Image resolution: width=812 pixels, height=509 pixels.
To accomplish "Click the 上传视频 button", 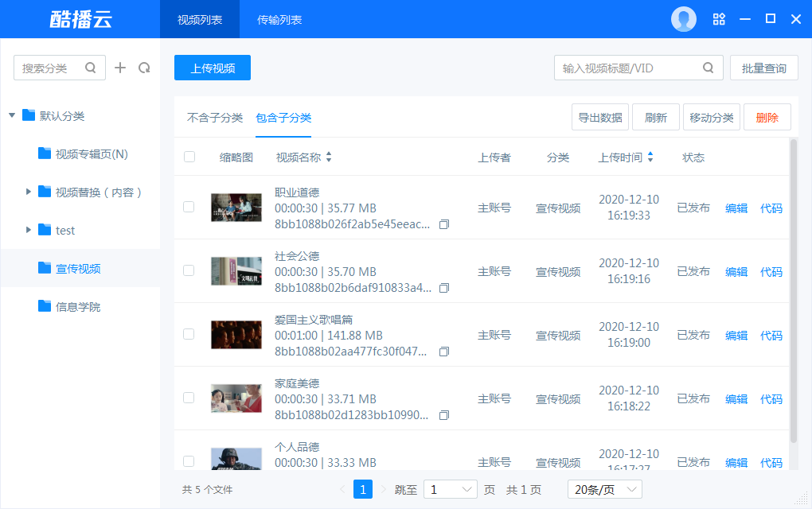I will pyautogui.click(x=212, y=68).
